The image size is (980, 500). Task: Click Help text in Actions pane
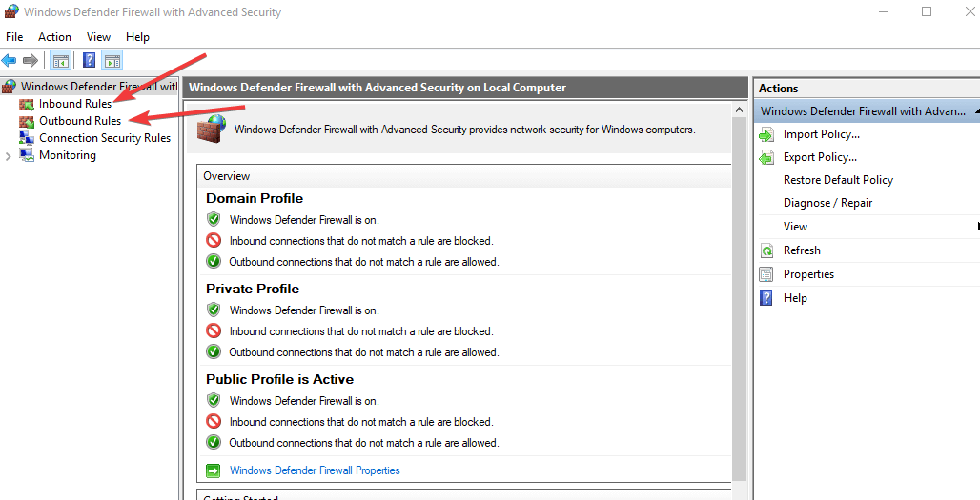[795, 298]
